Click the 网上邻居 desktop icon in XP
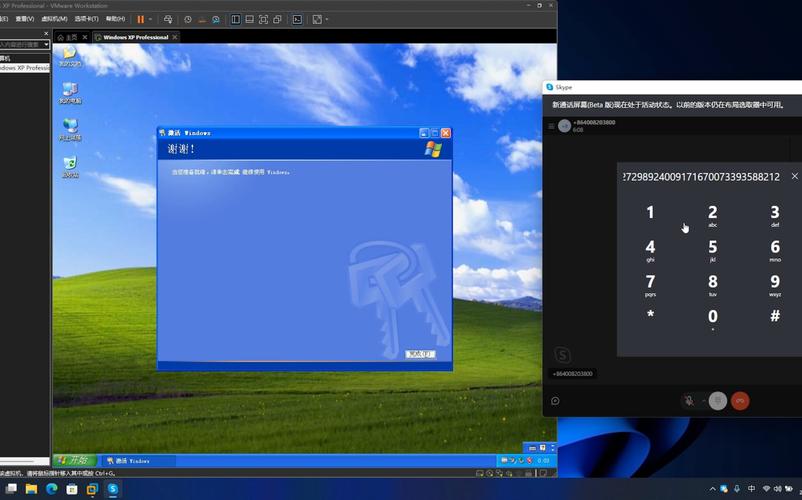 click(70, 130)
